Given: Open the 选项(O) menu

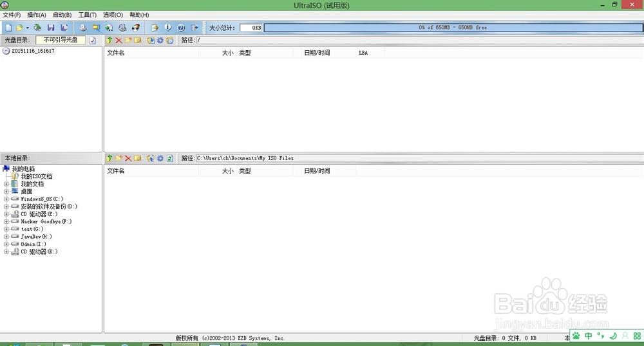Looking at the screenshot, I should 113,15.
